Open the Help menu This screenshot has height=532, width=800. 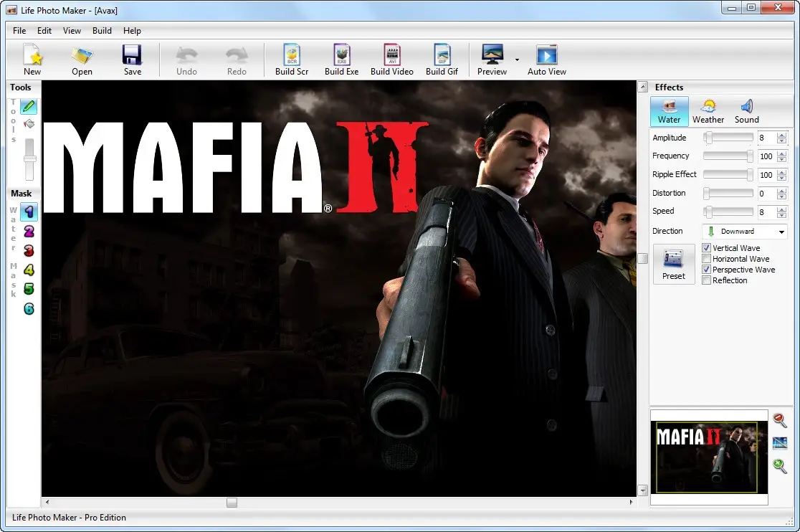coord(132,31)
